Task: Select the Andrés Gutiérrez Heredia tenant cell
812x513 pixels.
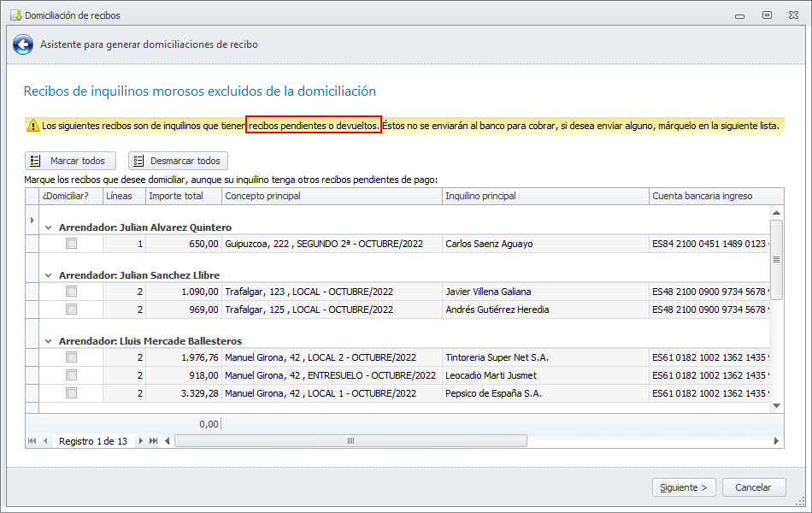Action: pyautogui.click(x=546, y=310)
